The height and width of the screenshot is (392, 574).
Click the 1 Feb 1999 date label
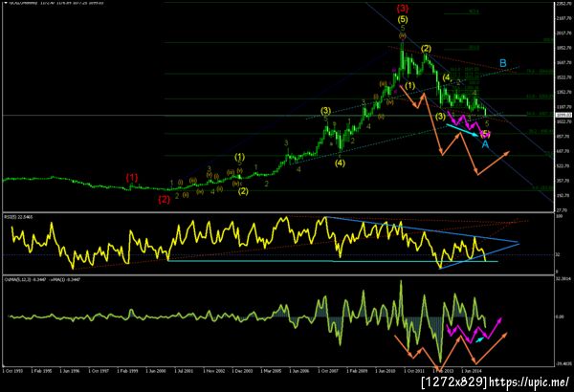[127, 371]
